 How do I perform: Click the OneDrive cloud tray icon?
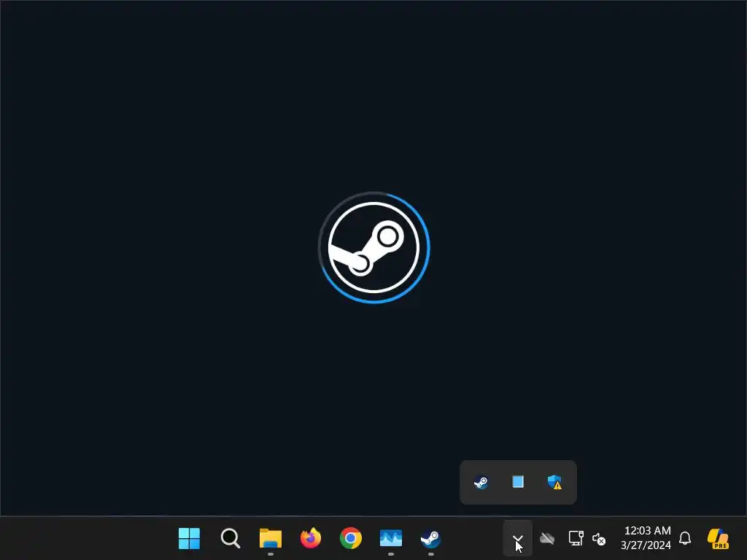[547, 539]
